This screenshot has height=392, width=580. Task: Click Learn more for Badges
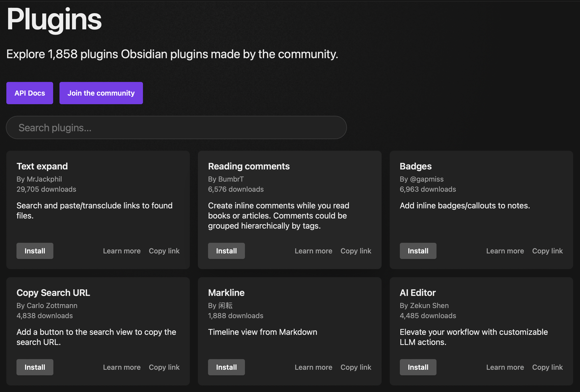pyautogui.click(x=505, y=251)
